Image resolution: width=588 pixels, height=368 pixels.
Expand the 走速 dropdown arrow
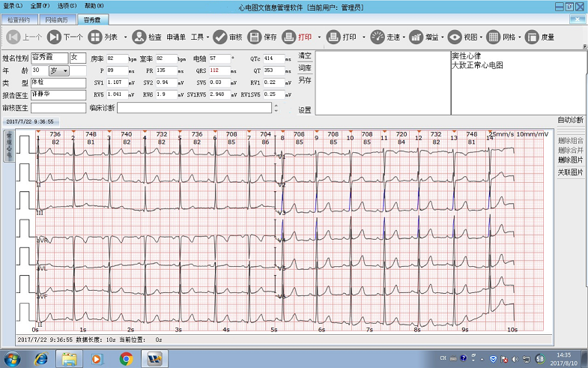[404, 37]
